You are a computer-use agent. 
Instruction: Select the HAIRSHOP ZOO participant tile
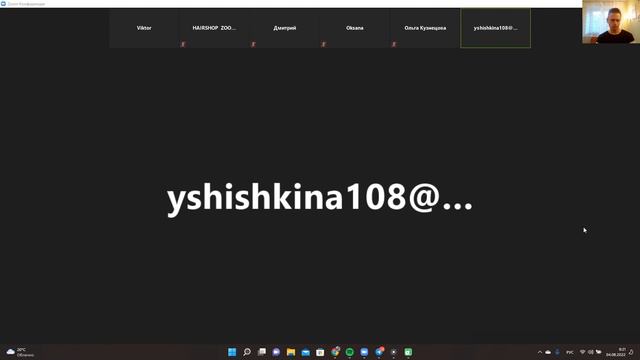pos(214,28)
